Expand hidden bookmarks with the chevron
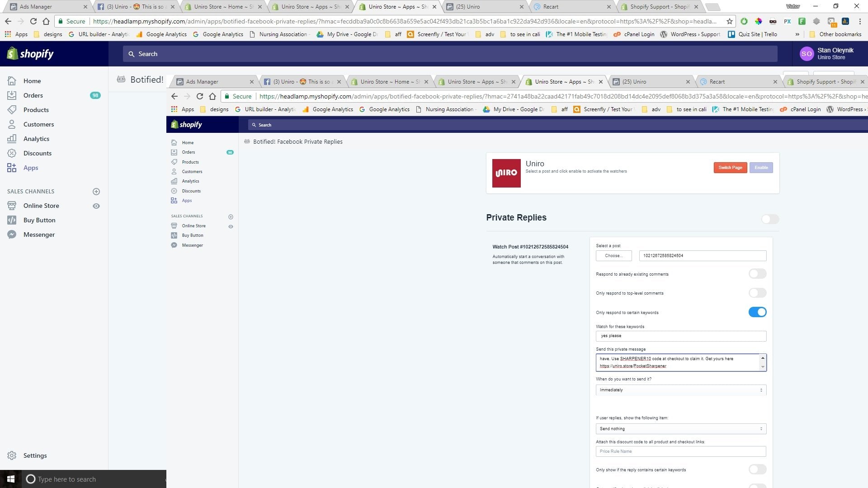Image resolution: width=868 pixels, height=488 pixels. coord(797,34)
